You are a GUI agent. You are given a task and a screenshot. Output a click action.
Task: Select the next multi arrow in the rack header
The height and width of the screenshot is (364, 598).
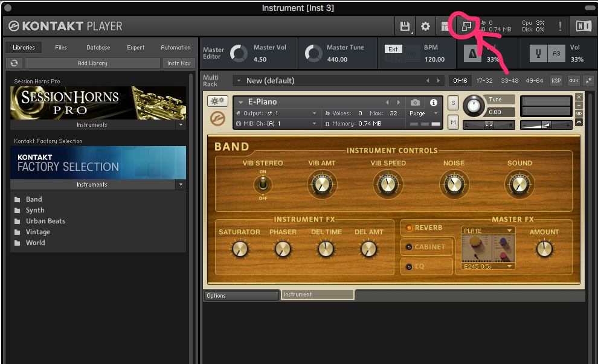coord(438,81)
